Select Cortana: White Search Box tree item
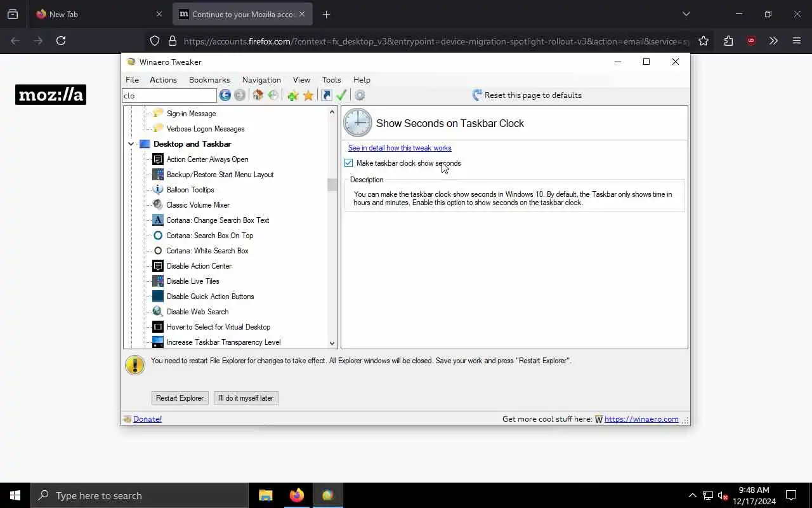 pyautogui.click(x=207, y=251)
